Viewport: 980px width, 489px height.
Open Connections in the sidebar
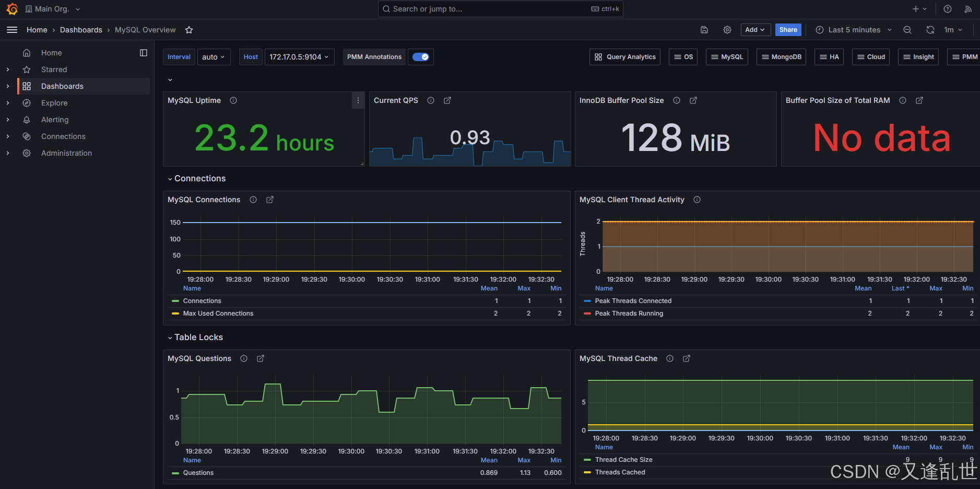(63, 136)
